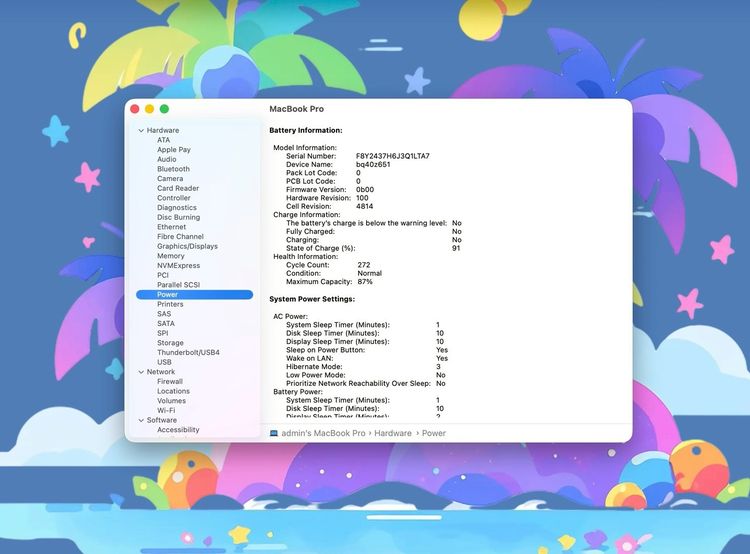The width and height of the screenshot is (750, 554).
Task: Click the MacBook Pro window title
Action: pos(297,109)
